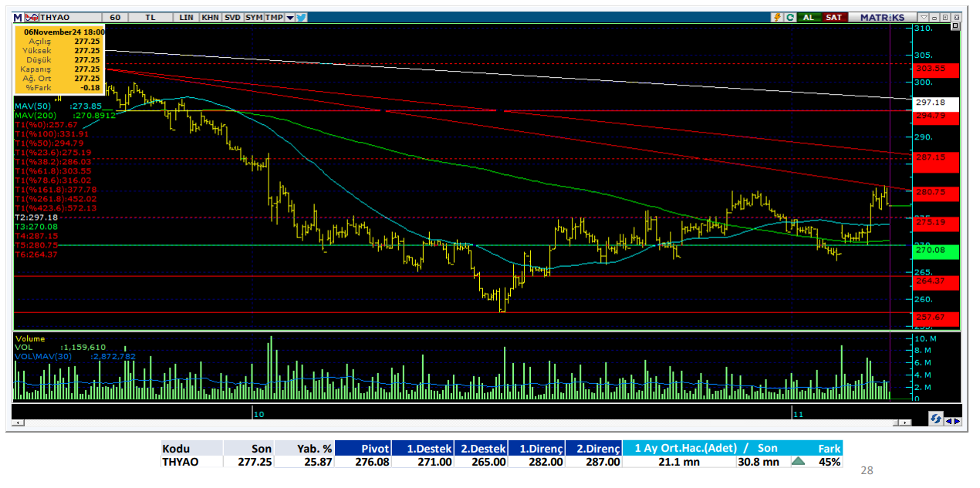Click the blue sync icon at bottom right

click(936, 419)
